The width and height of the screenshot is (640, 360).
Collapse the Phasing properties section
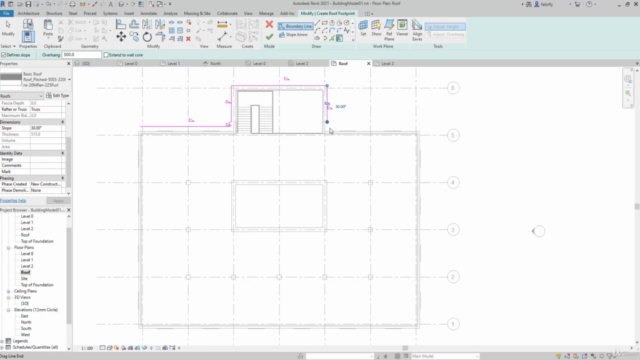[62, 178]
